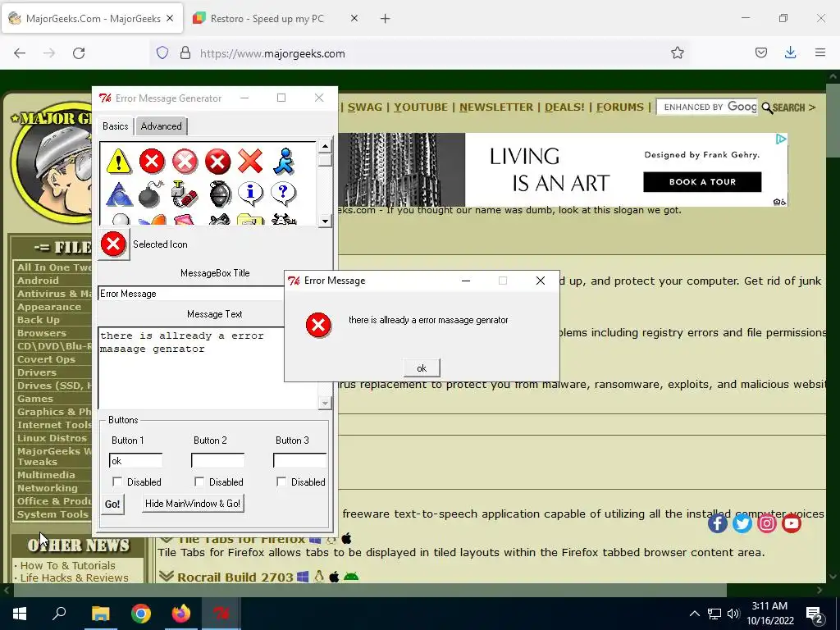Viewport: 840px width, 630px height.
Task: Select the question mark bubble icon
Action: click(x=283, y=194)
